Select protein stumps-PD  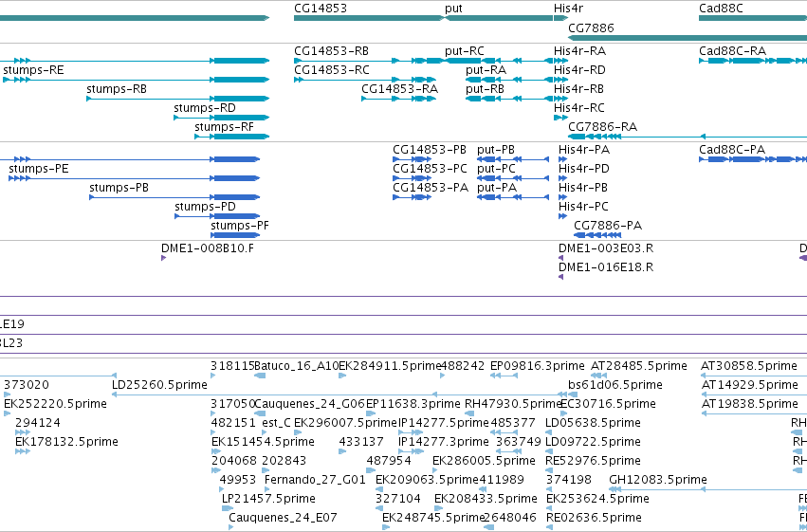pyautogui.click(x=218, y=216)
